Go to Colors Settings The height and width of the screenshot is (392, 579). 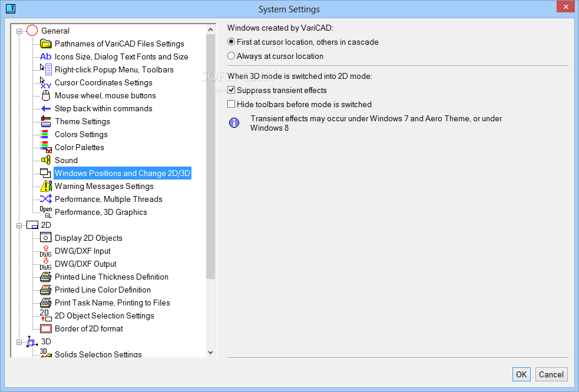point(81,134)
